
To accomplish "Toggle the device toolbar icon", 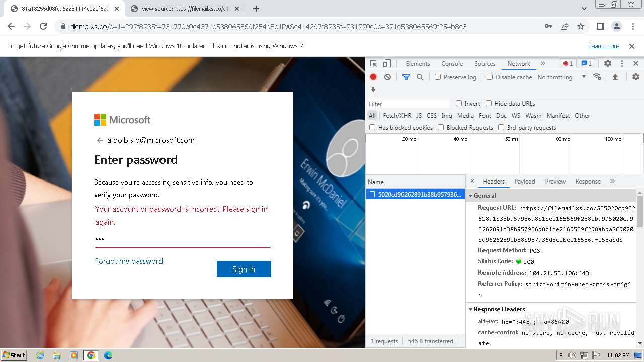I will pos(387,63).
